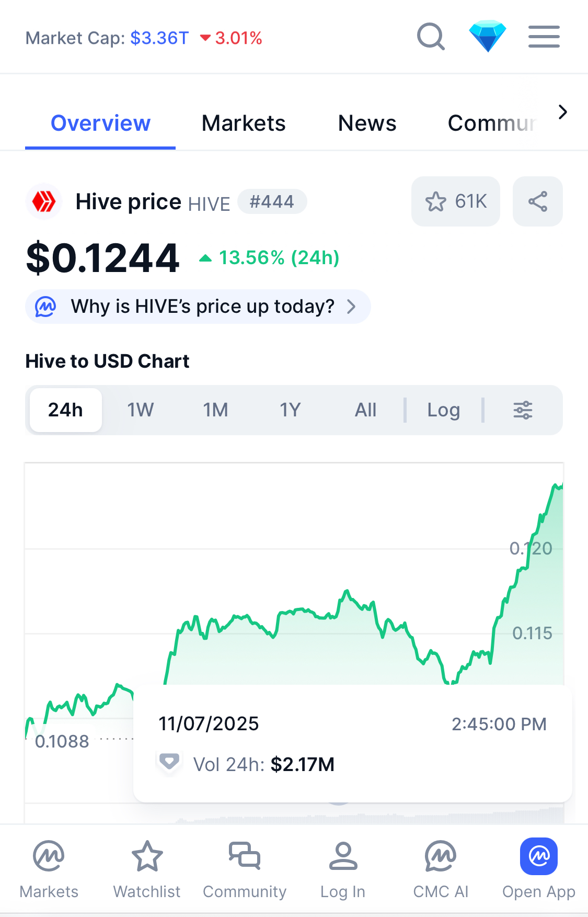Open Community chat in bottom bar
The width and height of the screenshot is (588, 917).
[x=245, y=868]
